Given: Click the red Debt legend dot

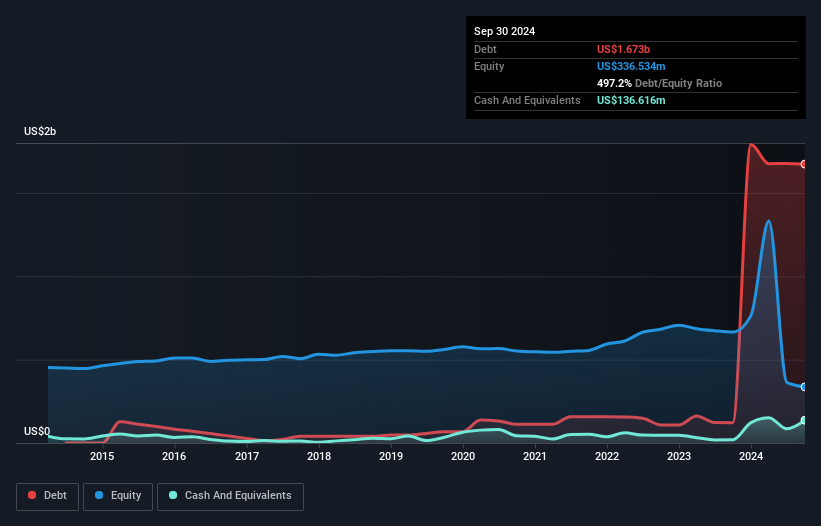Looking at the screenshot, I should click(32, 495).
